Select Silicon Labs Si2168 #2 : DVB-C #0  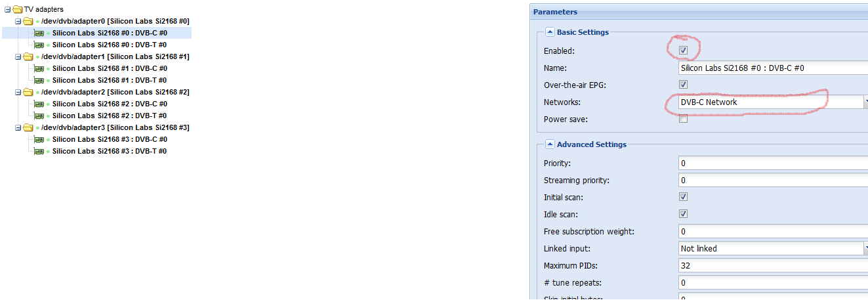[110, 104]
